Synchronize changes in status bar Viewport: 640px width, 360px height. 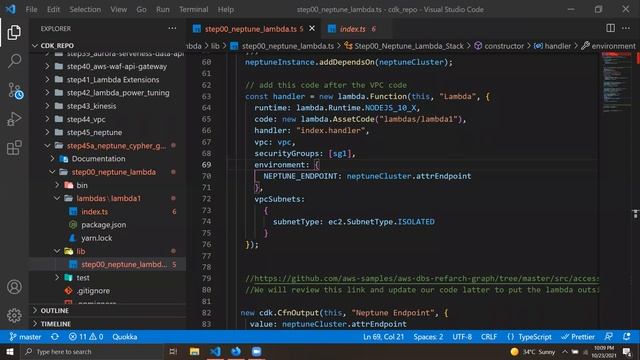coord(55,337)
